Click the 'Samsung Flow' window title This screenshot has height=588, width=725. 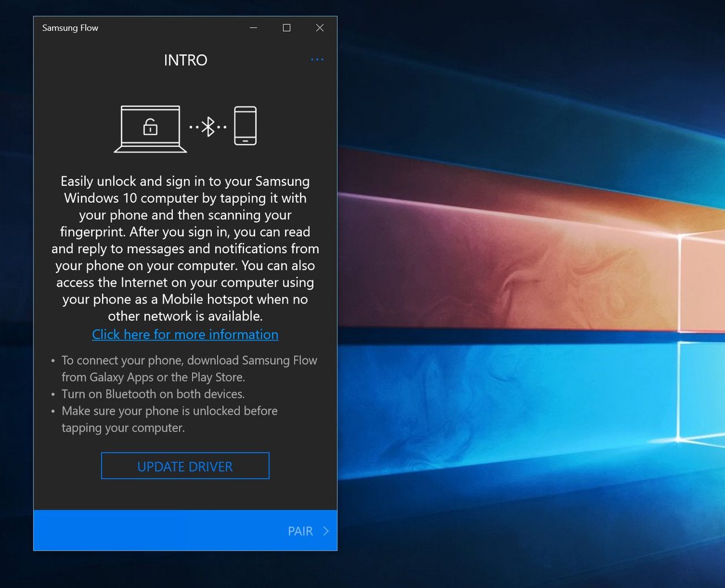click(x=70, y=28)
